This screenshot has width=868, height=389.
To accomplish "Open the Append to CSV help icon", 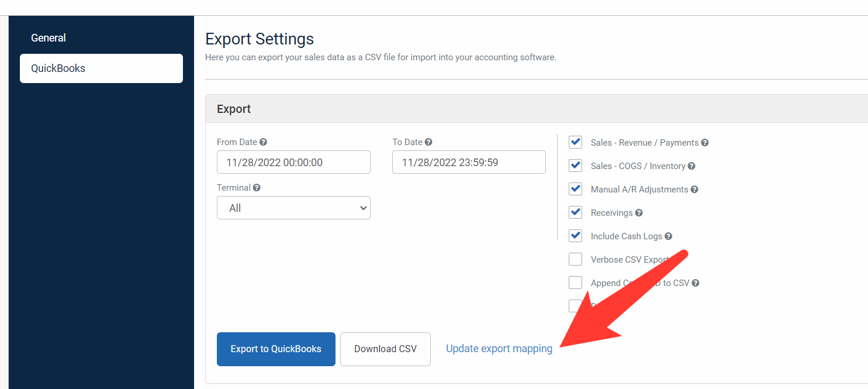I will 695,283.
